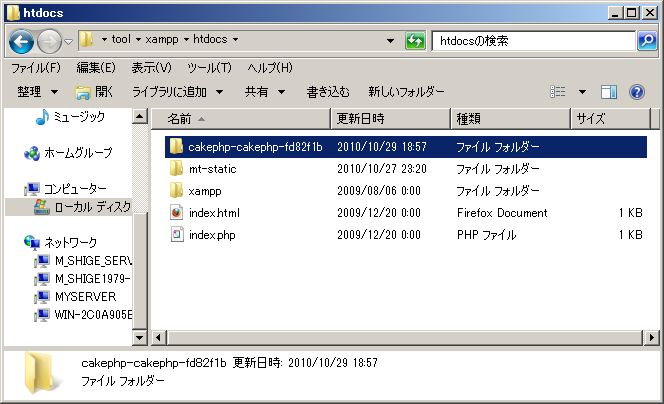Viewport: 664px width, 404px height.
Task: Select the index.html Firefox document icon
Action: coord(177,213)
